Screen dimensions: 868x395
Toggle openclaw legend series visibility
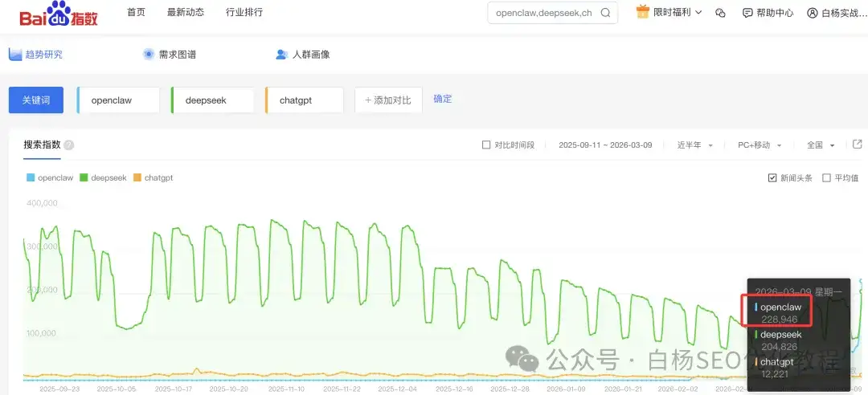(x=50, y=177)
